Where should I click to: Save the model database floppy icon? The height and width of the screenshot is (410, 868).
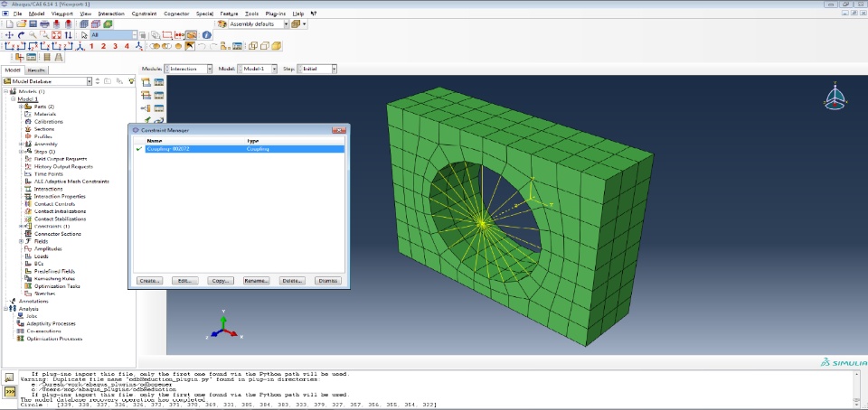point(33,23)
